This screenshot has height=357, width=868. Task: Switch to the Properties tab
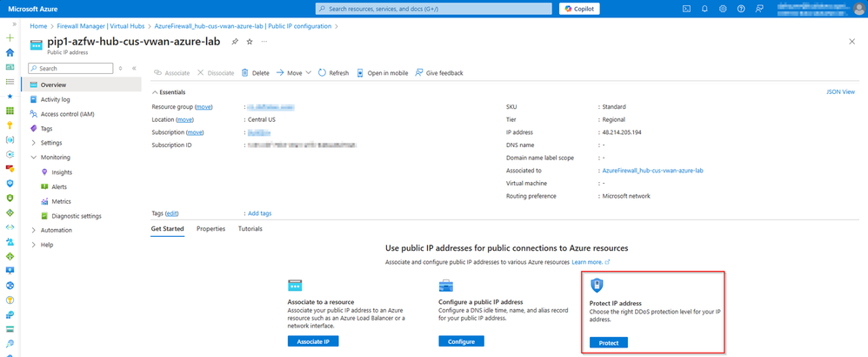[x=210, y=228]
